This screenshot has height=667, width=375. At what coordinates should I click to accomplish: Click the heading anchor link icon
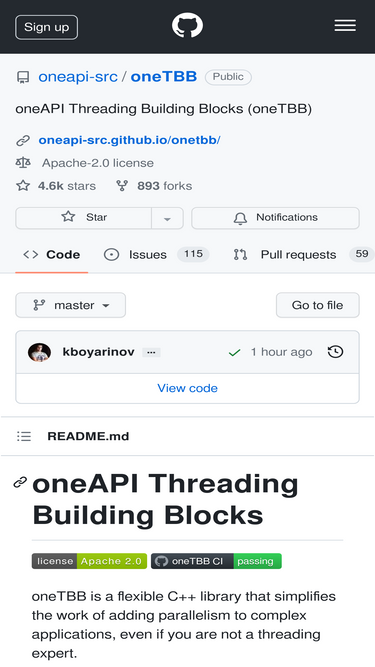pyautogui.click(x=20, y=482)
